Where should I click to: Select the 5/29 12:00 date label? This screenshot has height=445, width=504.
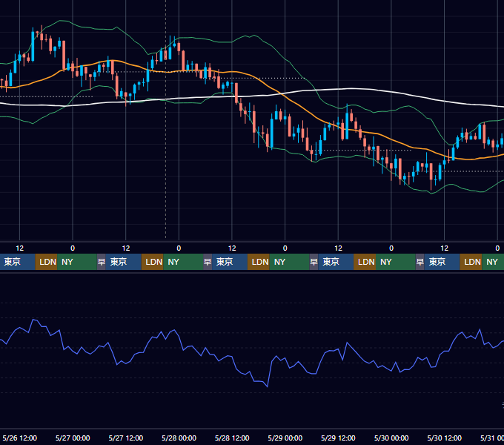tap(338, 438)
